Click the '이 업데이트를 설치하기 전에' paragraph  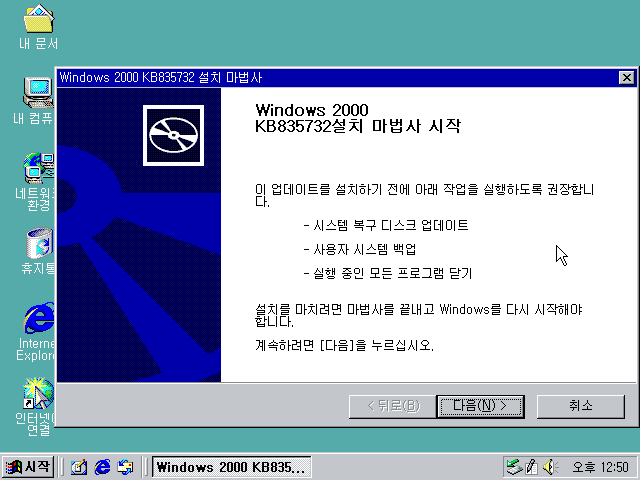[x=424, y=195]
